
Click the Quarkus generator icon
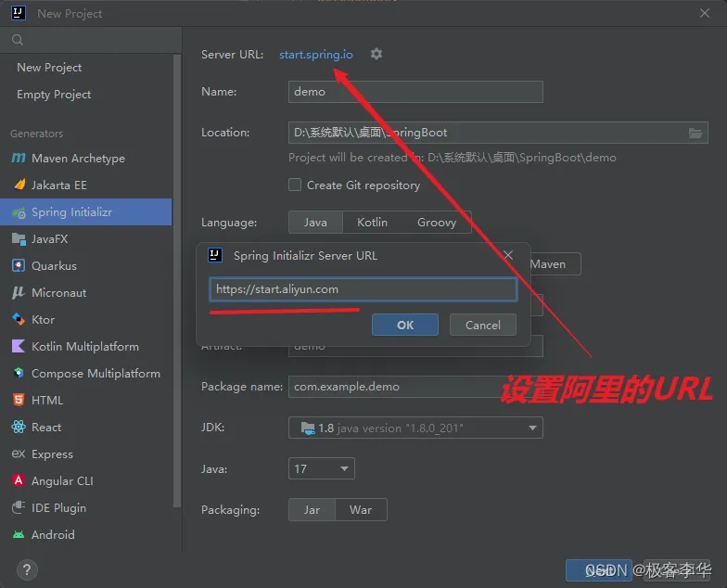19,265
